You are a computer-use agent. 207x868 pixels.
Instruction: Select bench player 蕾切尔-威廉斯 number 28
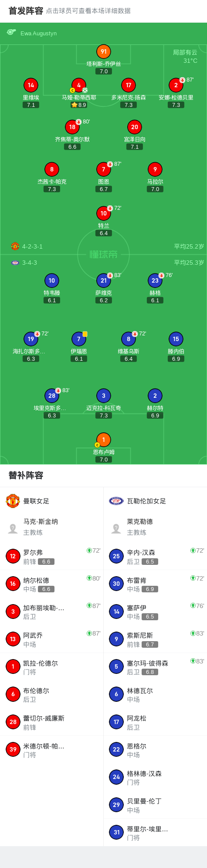(51, 722)
